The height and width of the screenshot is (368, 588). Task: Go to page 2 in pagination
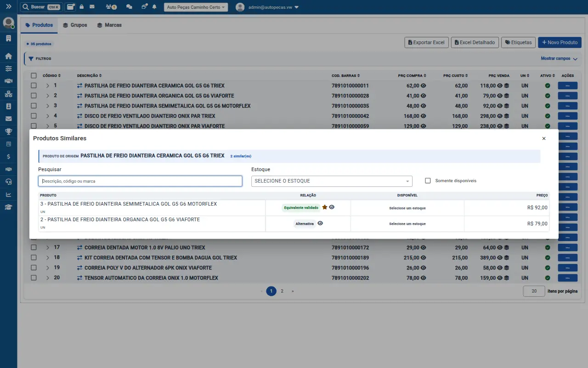point(282,291)
